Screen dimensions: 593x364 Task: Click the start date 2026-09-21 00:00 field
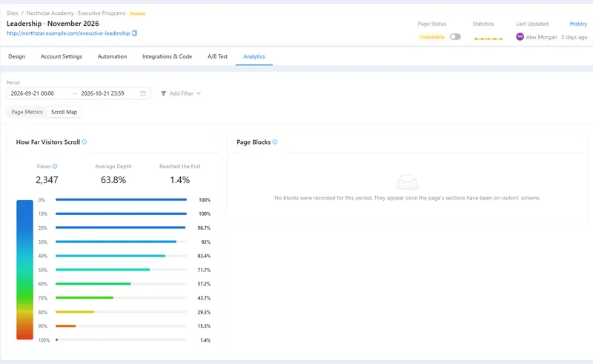point(33,93)
